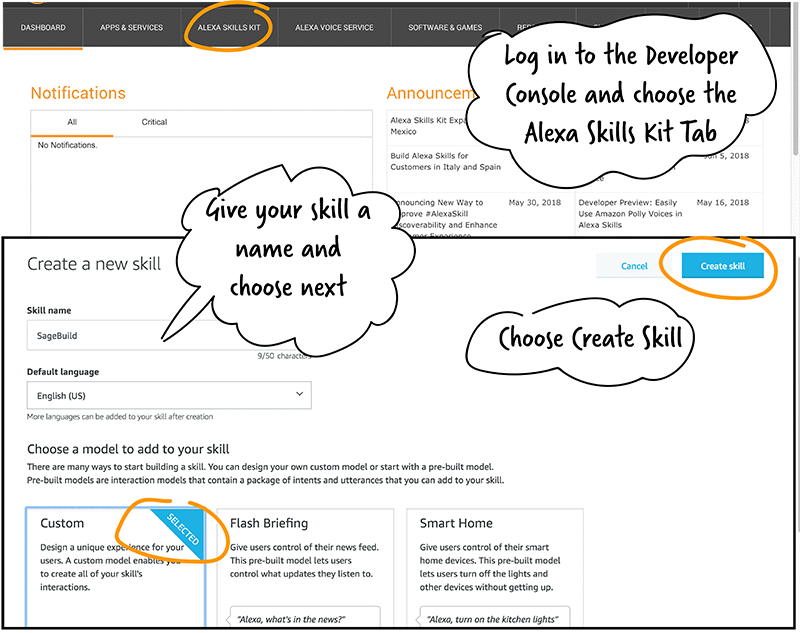Viewport: 800px width, 633px height.
Task: Select the Custom model card
Action: click(115, 566)
